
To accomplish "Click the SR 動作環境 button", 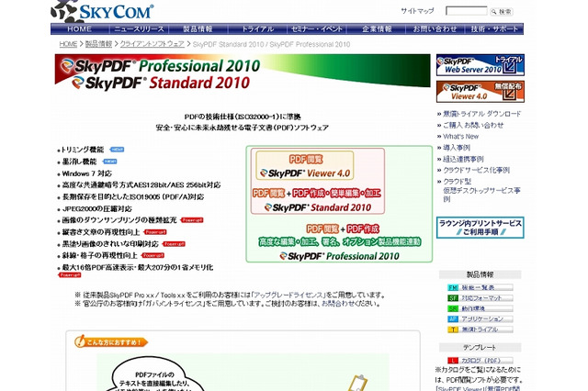I will coord(481,308).
